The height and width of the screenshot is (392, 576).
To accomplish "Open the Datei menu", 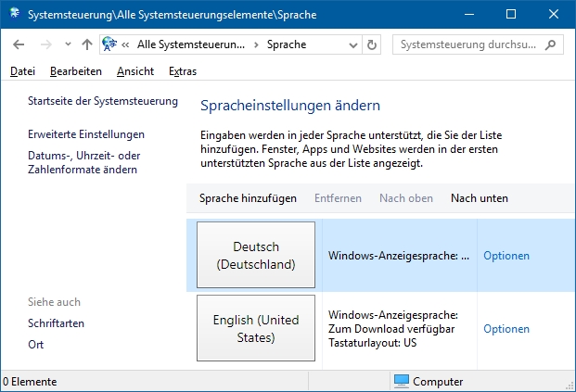I will coord(22,71).
